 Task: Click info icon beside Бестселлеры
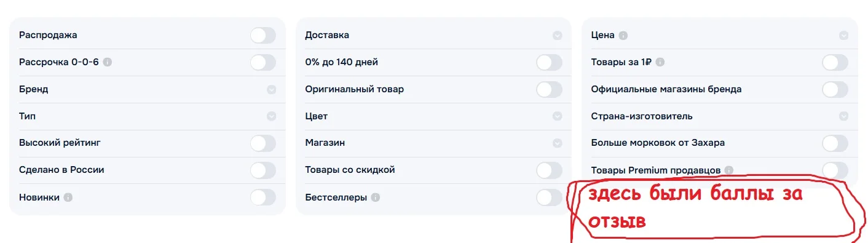[x=376, y=197]
